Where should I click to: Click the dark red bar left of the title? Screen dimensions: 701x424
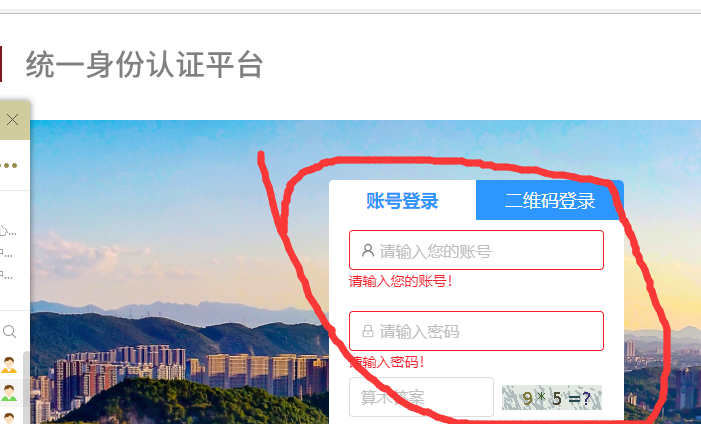point(1,64)
